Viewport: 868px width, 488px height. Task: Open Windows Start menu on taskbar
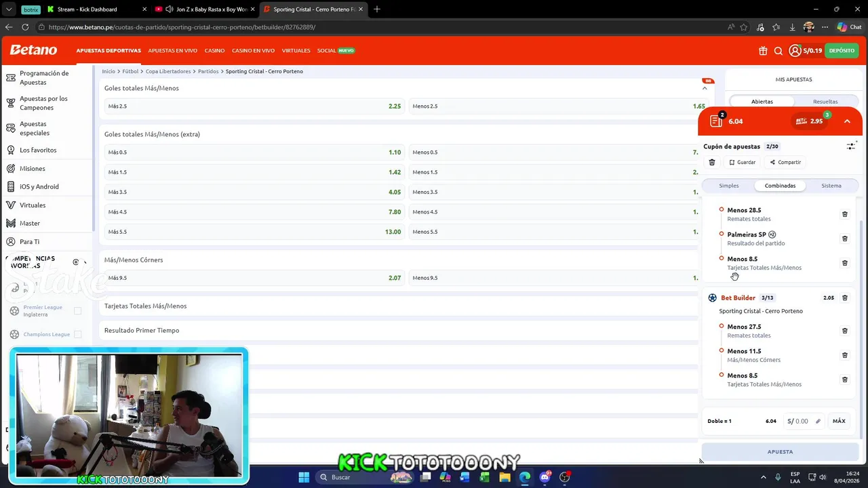(304, 477)
